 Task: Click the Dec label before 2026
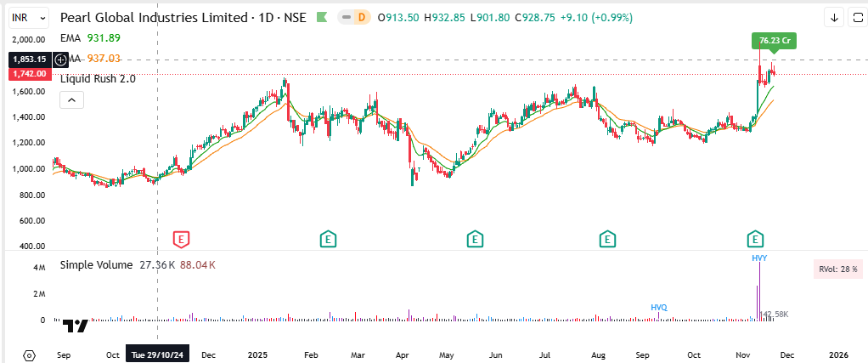click(x=786, y=354)
